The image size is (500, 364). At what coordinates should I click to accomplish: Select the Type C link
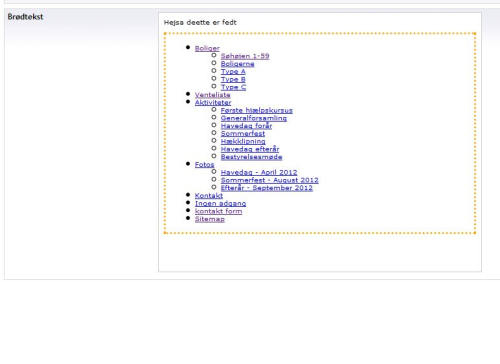[233, 87]
